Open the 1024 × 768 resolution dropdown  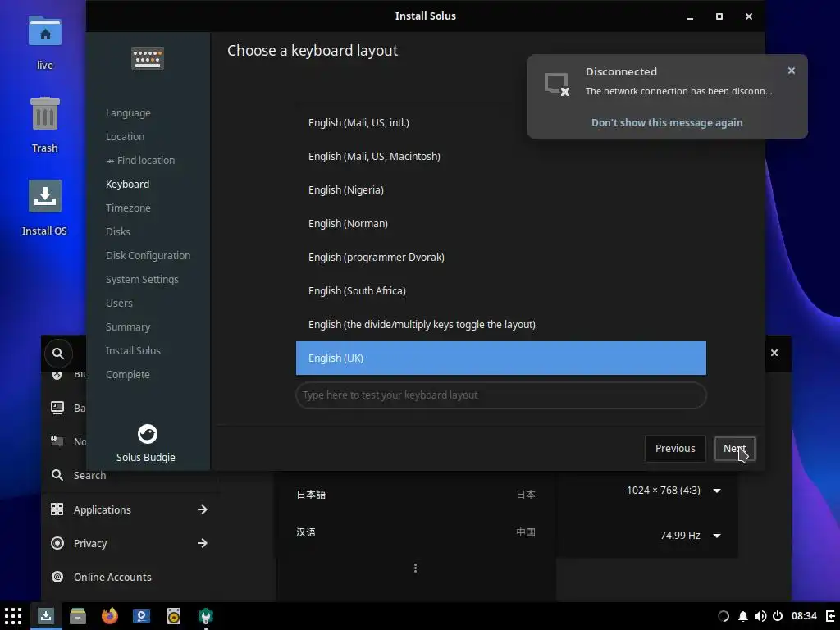[673, 491]
